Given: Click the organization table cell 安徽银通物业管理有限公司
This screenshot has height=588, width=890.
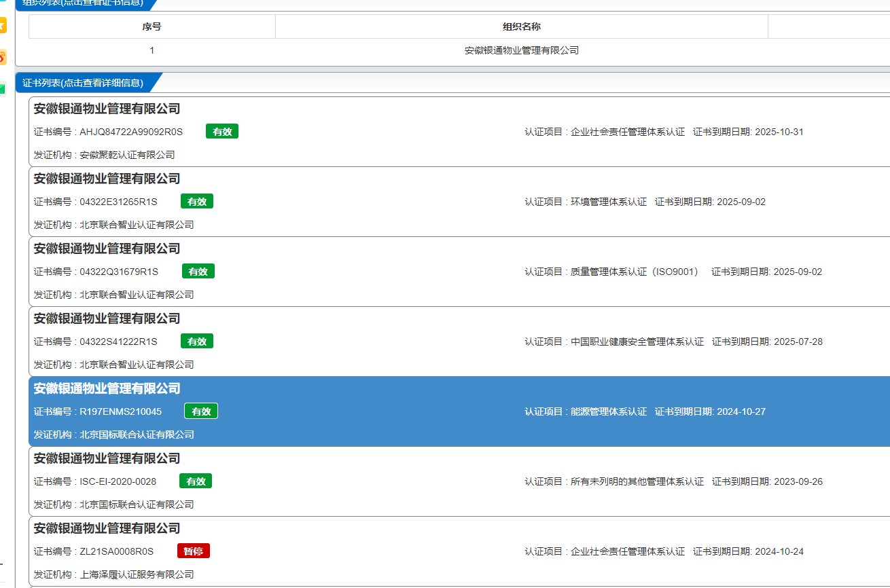Looking at the screenshot, I should 522,50.
